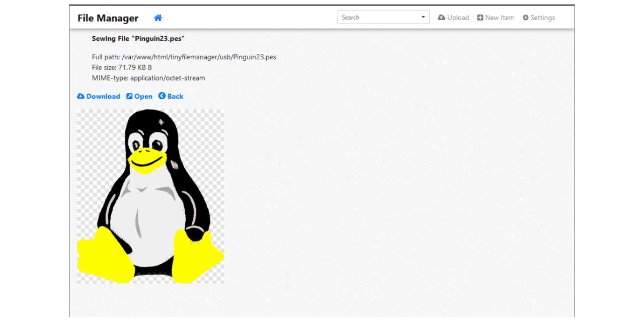The width and height of the screenshot is (644, 322).
Task: Select the Full path text line
Action: [x=184, y=57]
